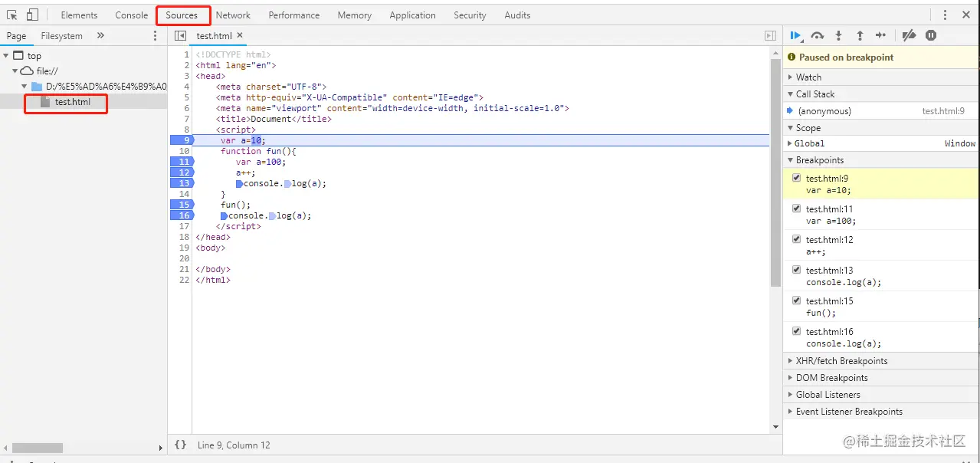Screen dimensions: 980x463
Task: Open the Memory tab
Action: click(355, 15)
